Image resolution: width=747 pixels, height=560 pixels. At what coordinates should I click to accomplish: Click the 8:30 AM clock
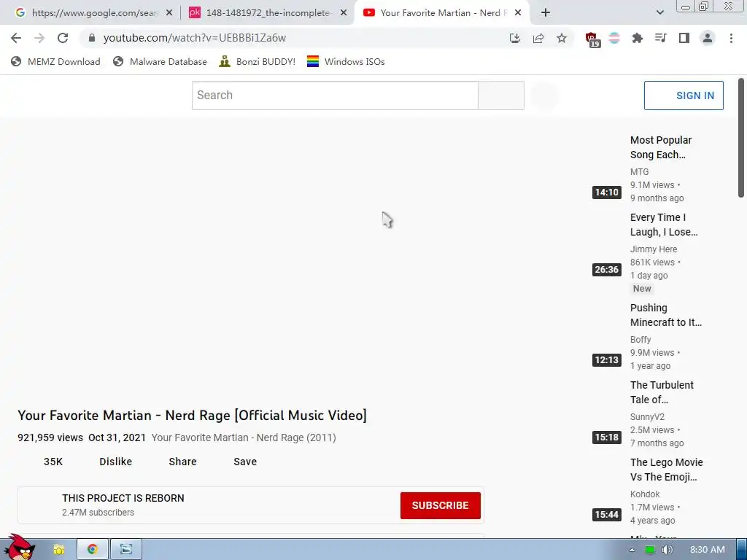tap(707, 550)
